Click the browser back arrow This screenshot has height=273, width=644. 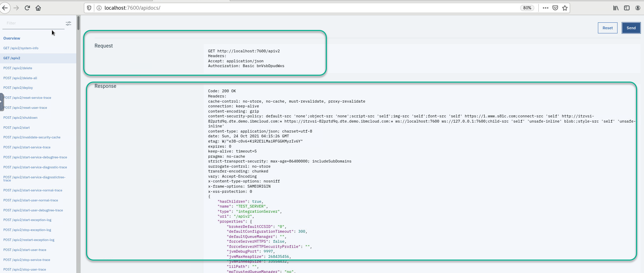coord(5,8)
